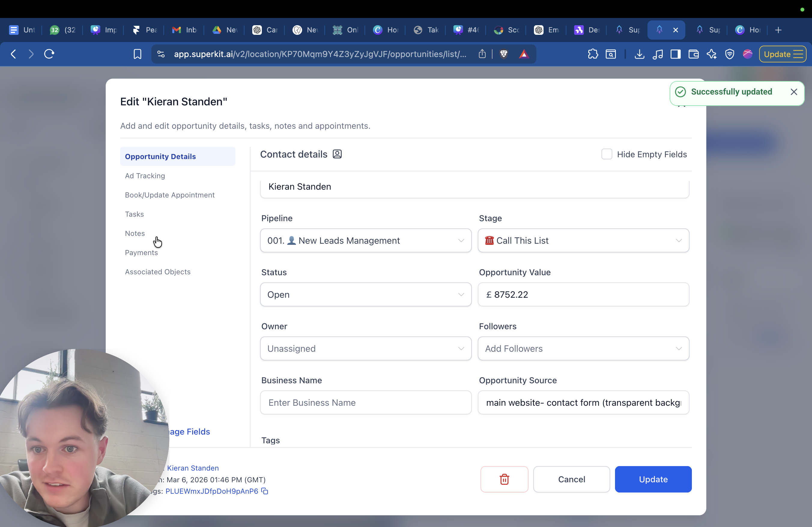The width and height of the screenshot is (812, 527).
Task: Reload the page with refresh icon
Action: pos(49,54)
